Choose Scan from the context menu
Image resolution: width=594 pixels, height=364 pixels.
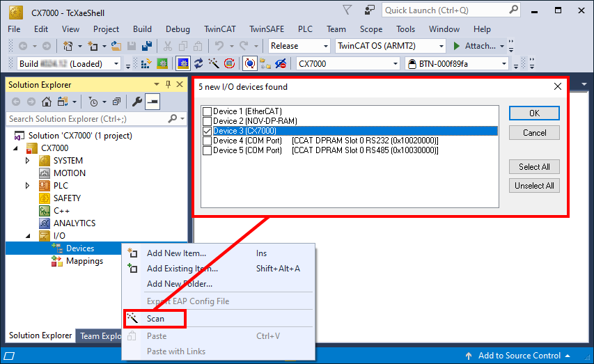click(155, 319)
